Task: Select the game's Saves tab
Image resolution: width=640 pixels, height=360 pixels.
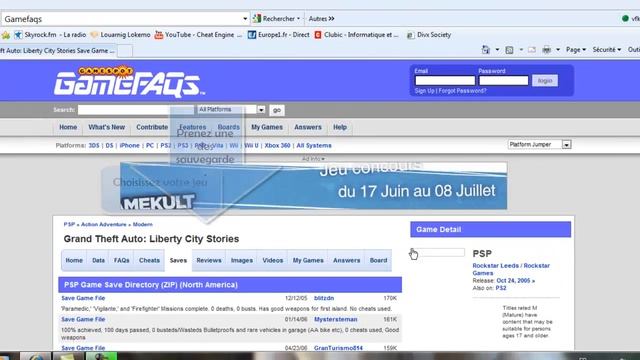Action: click(178, 260)
